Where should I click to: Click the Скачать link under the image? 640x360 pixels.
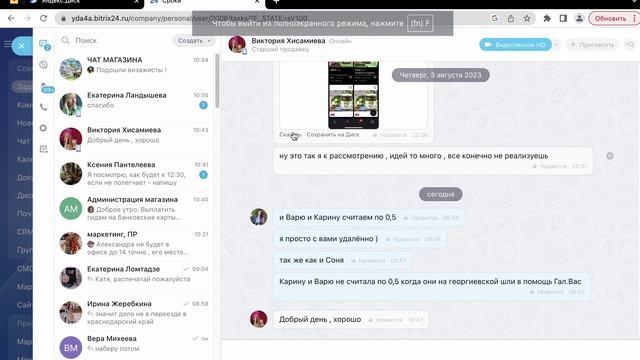tap(290, 134)
